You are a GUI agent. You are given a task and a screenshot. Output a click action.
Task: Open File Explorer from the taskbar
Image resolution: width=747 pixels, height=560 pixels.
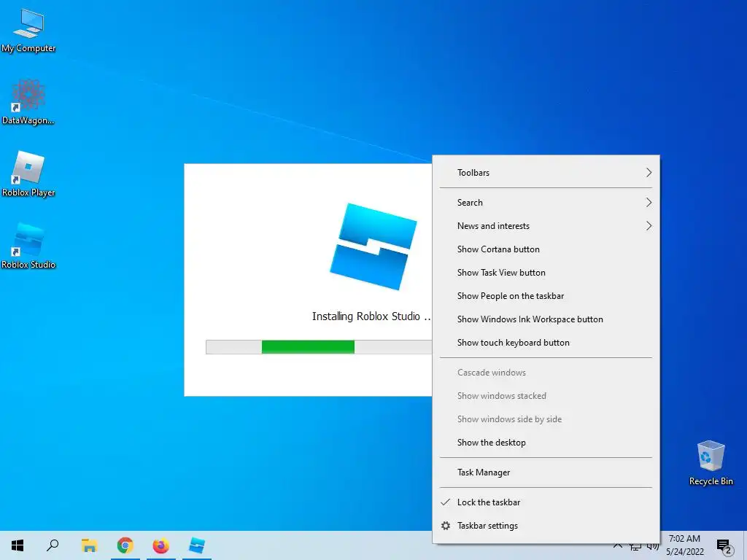(x=89, y=545)
